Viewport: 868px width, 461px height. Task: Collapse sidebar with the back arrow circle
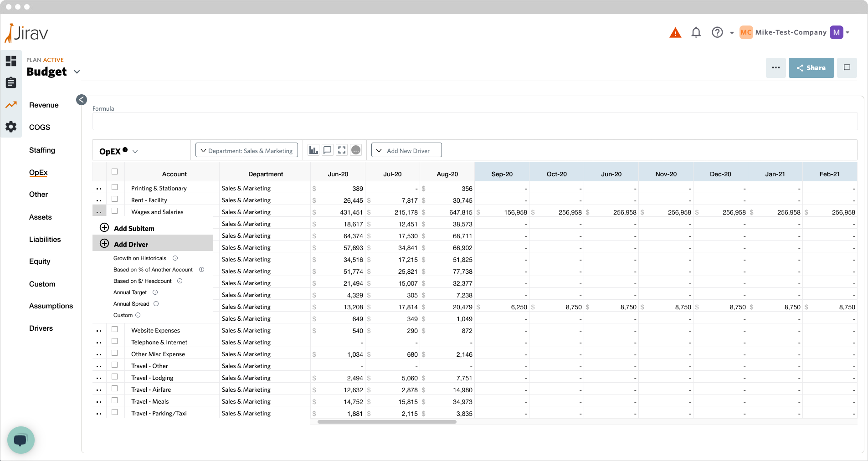coord(82,100)
